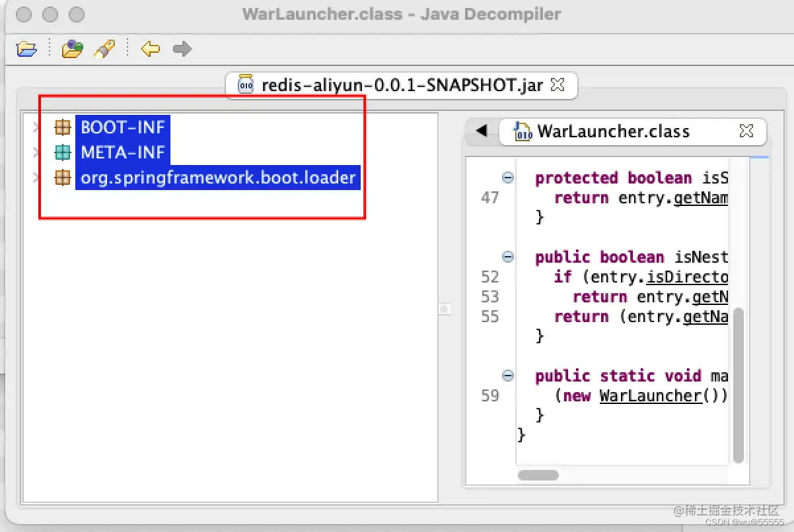
Task: Collapse the main method fold marker
Action: coord(508,376)
